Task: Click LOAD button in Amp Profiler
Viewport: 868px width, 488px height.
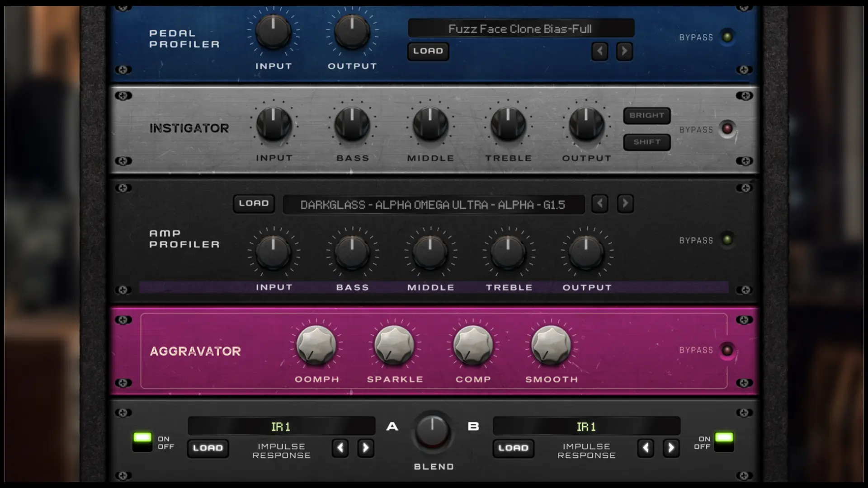Action: tap(254, 203)
